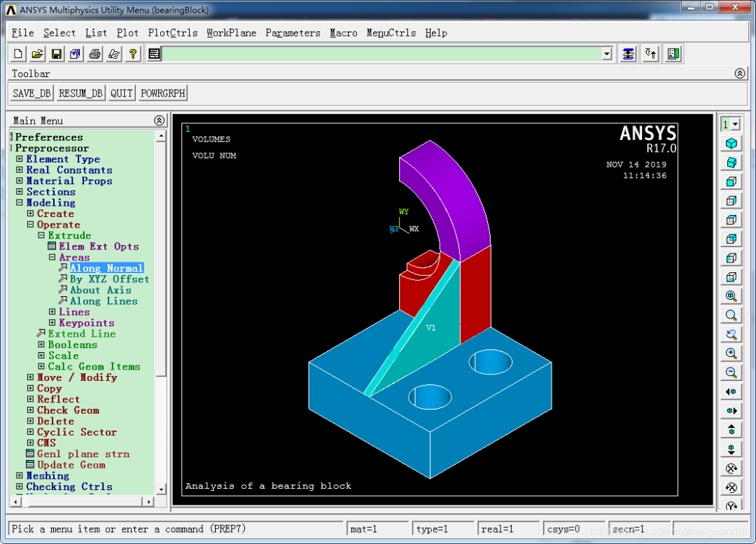756x544 pixels.
Task: Collapse the Extrude node
Action: point(41,235)
